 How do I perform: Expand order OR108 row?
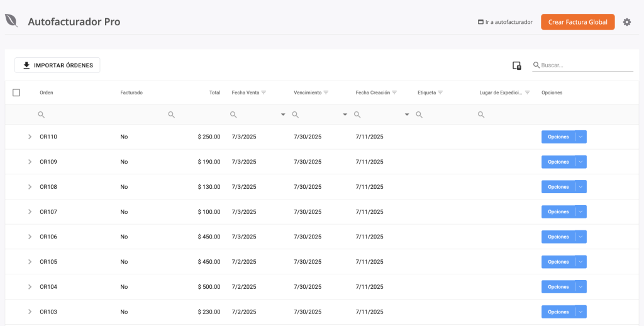(x=30, y=187)
